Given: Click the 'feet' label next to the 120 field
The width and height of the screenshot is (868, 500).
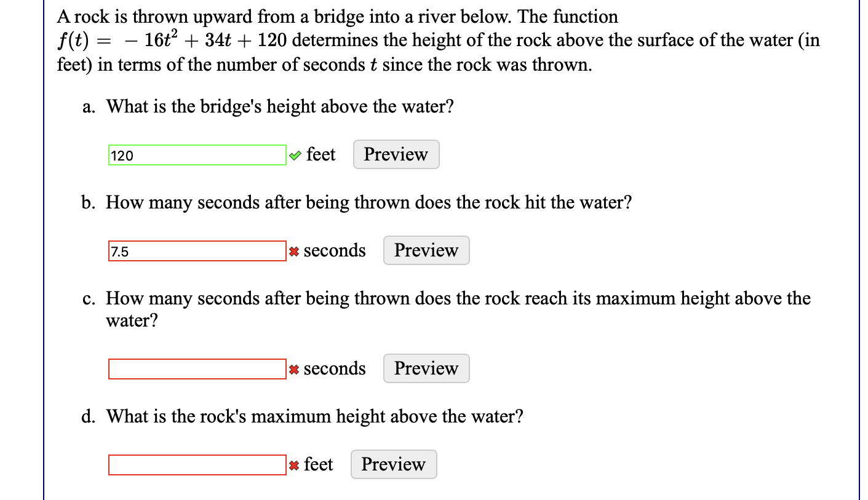Looking at the screenshot, I should (322, 154).
